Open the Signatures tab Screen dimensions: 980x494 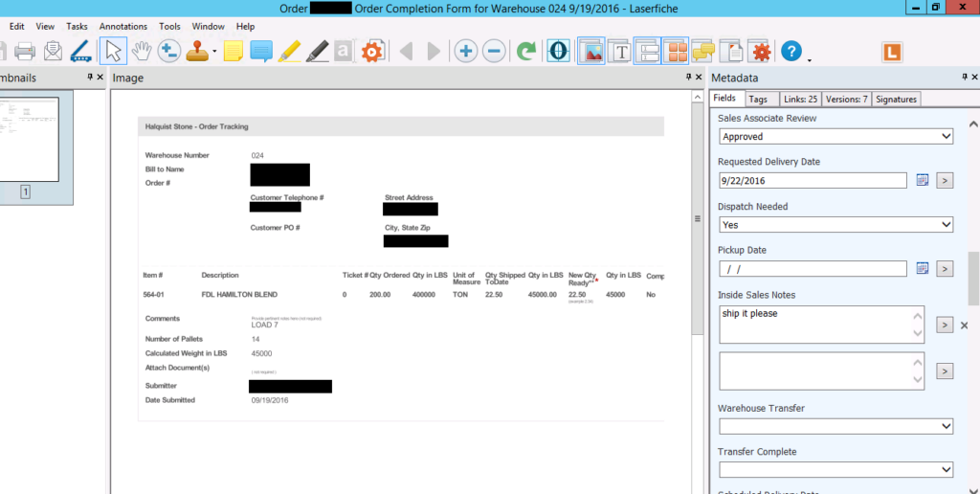tap(896, 99)
